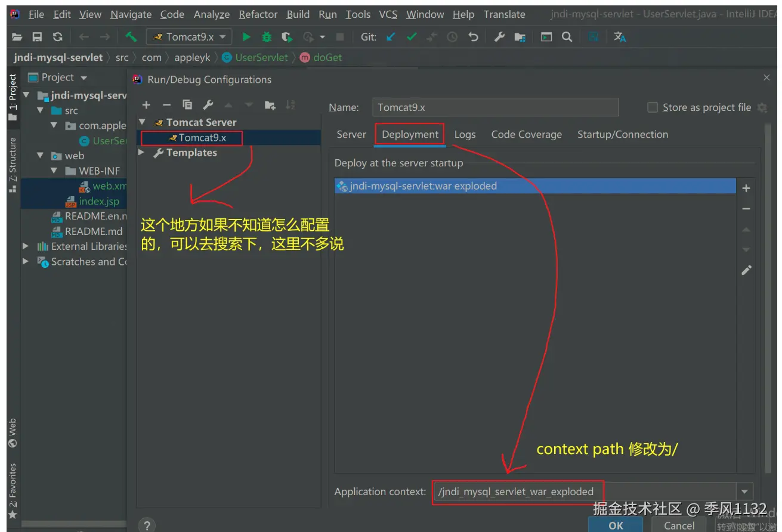Switch to the Server tab
Viewport: 782px width, 532px height.
351,134
